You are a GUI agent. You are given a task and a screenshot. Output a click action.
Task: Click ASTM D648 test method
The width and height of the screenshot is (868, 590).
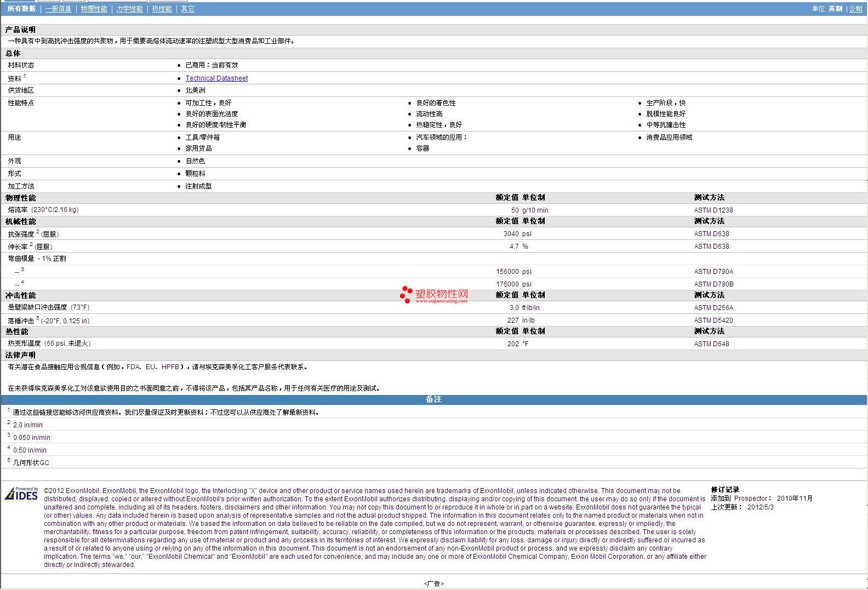pyautogui.click(x=711, y=344)
